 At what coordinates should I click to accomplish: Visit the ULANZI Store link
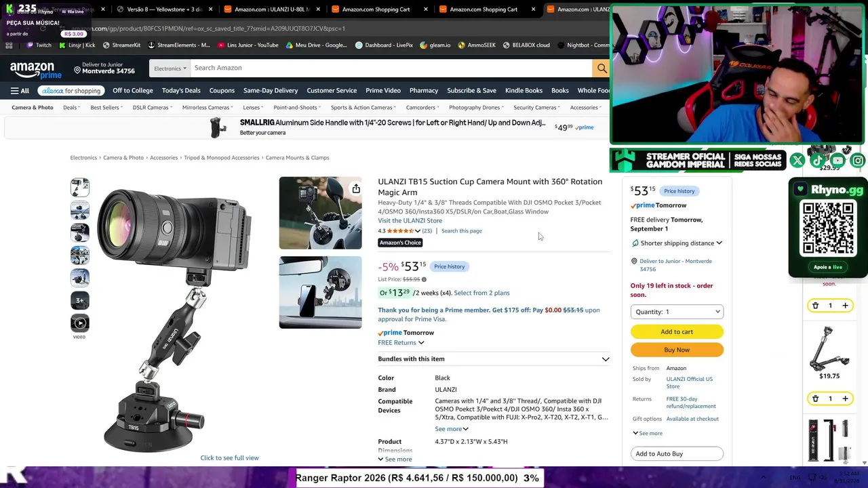tap(410, 221)
